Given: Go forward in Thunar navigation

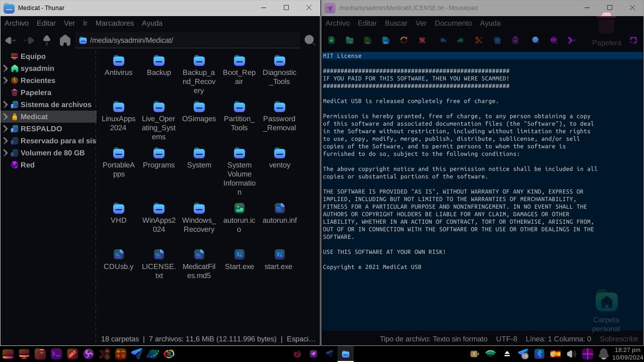Looking at the screenshot, I should 29,40.
